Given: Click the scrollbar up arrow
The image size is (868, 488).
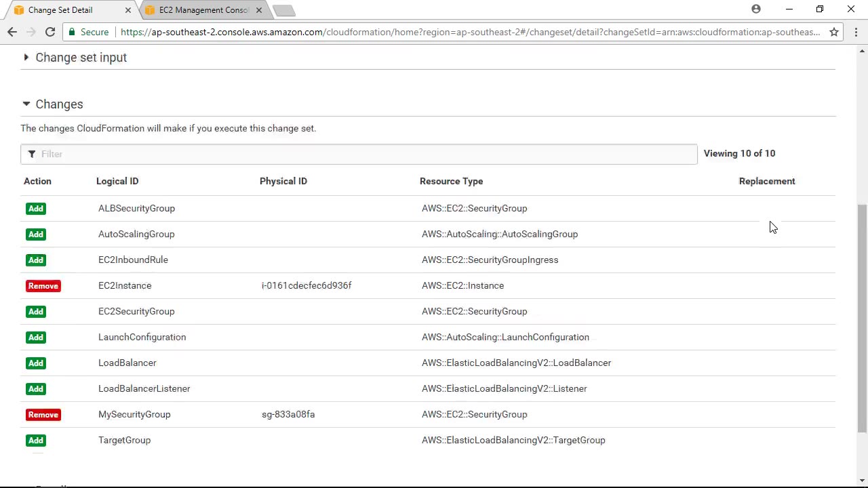Looking at the screenshot, I should (863, 50).
